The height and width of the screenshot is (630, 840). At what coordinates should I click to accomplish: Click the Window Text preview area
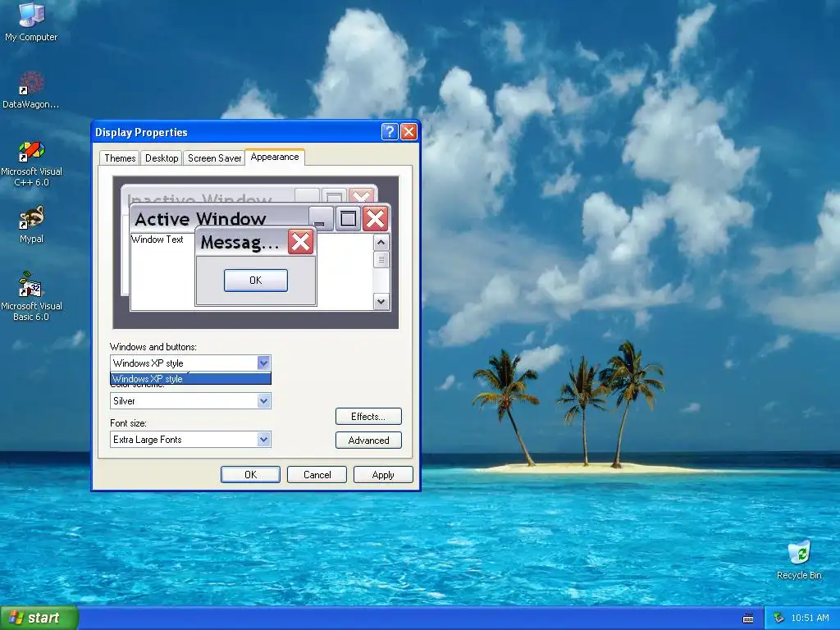pos(157,240)
